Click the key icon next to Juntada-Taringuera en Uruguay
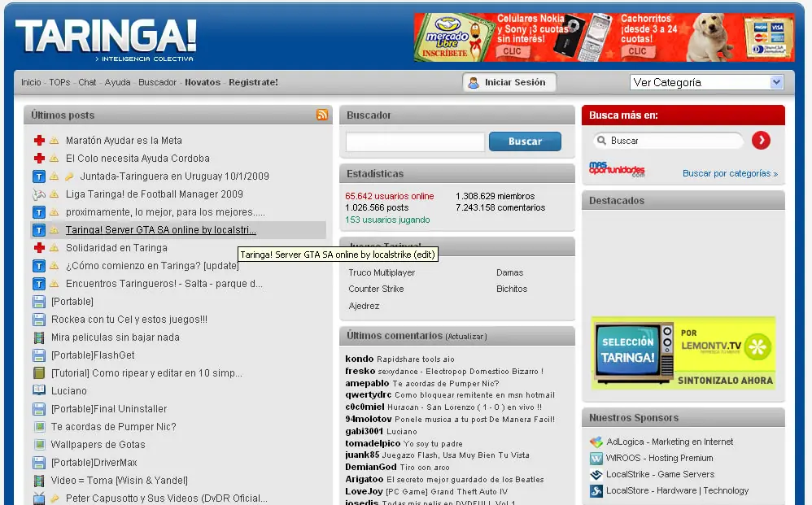The width and height of the screenshot is (812, 505). pos(69,176)
